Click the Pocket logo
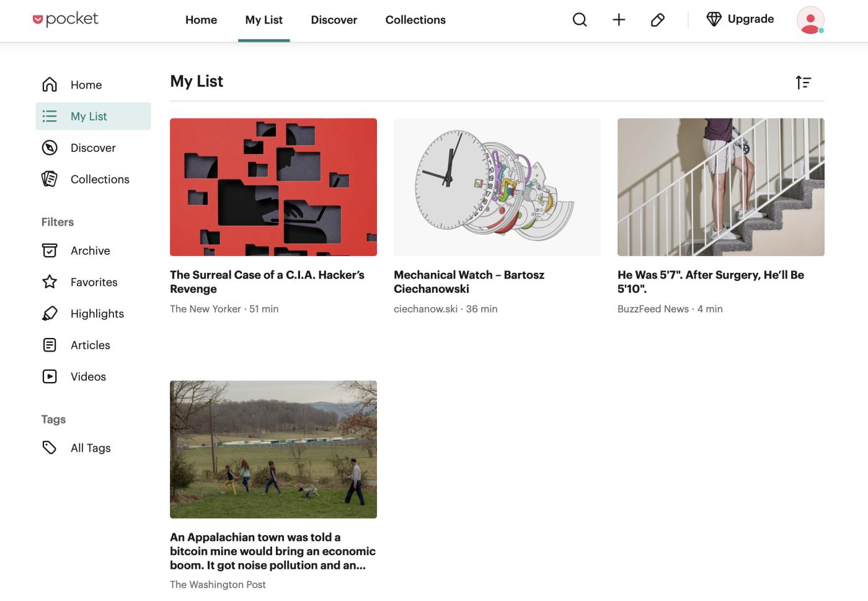 (65, 19)
